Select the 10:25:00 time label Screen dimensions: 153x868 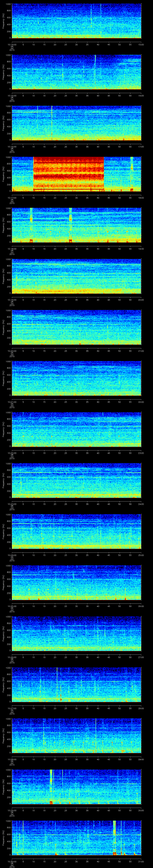[12, 606]
